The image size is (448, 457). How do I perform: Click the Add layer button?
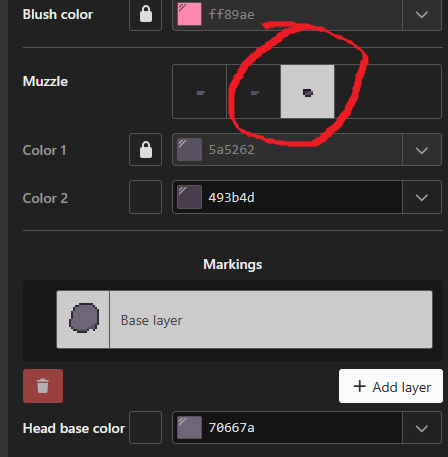391,386
